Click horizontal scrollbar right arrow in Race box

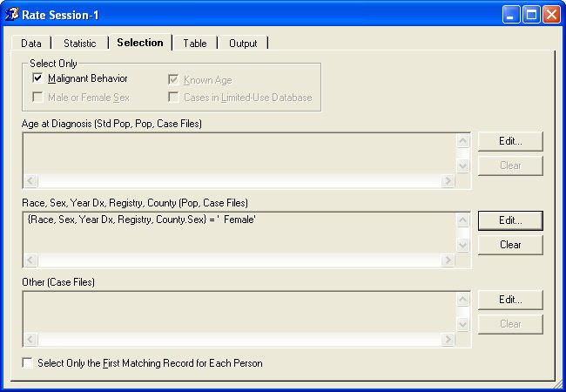point(448,260)
